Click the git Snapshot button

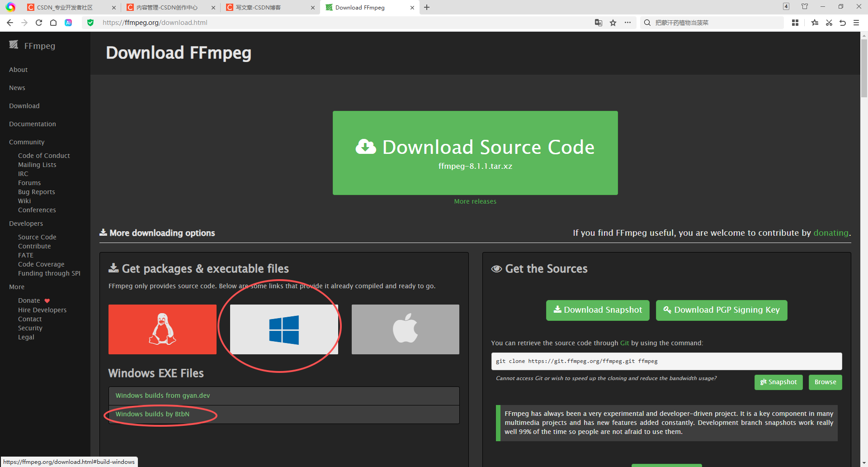(778, 382)
